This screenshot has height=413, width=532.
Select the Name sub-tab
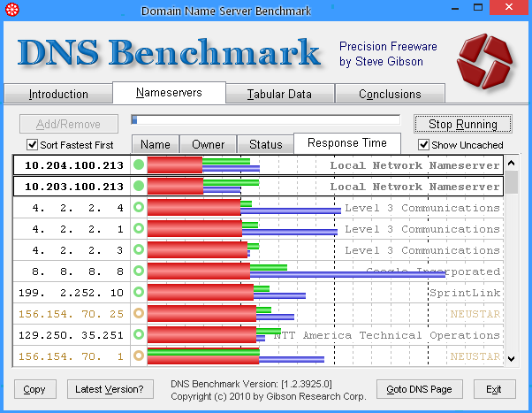click(x=156, y=145)
